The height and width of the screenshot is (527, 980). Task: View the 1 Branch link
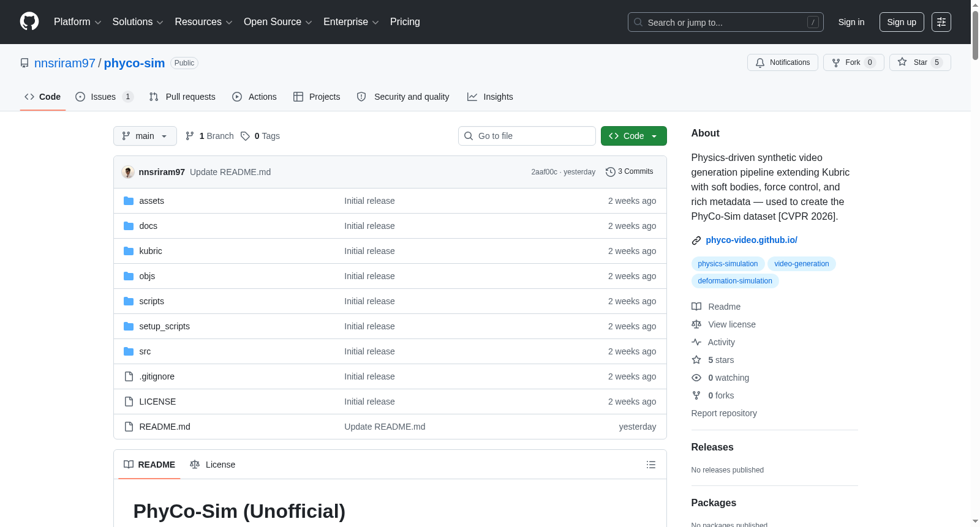(x=209, y=136)
